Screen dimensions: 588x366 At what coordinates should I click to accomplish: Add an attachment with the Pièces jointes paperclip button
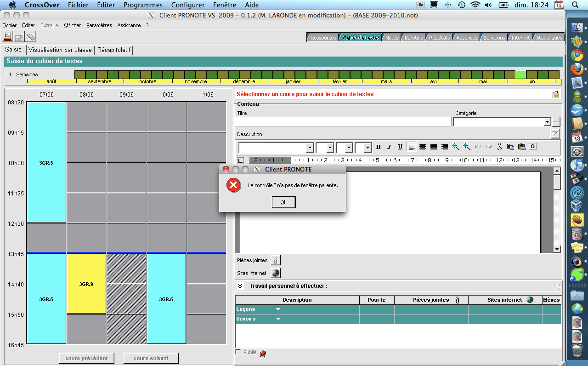coord(275,260)
